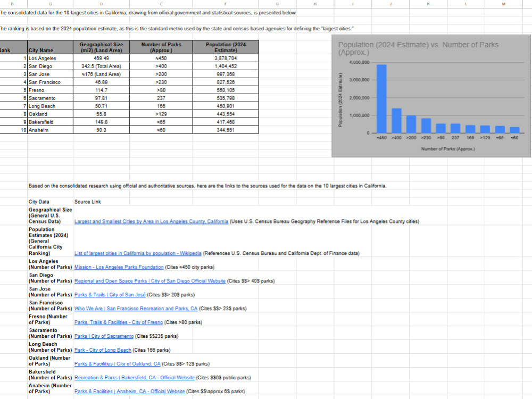This screenshot has width=532, height=399.
Task: Select the Population (2024 Estimate) header cell
Action: pos(226,47)
